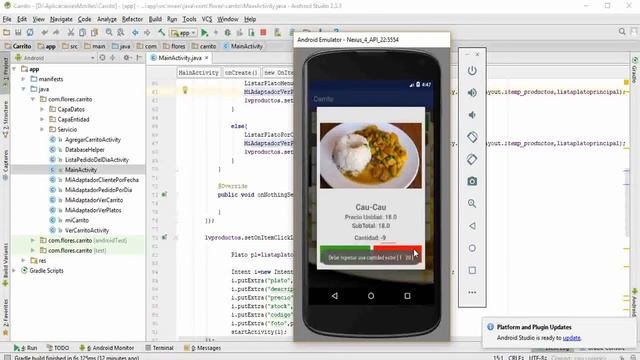Click the Paste toolbar icon
Screen dimensions: 640x360
tap(94, 32)
